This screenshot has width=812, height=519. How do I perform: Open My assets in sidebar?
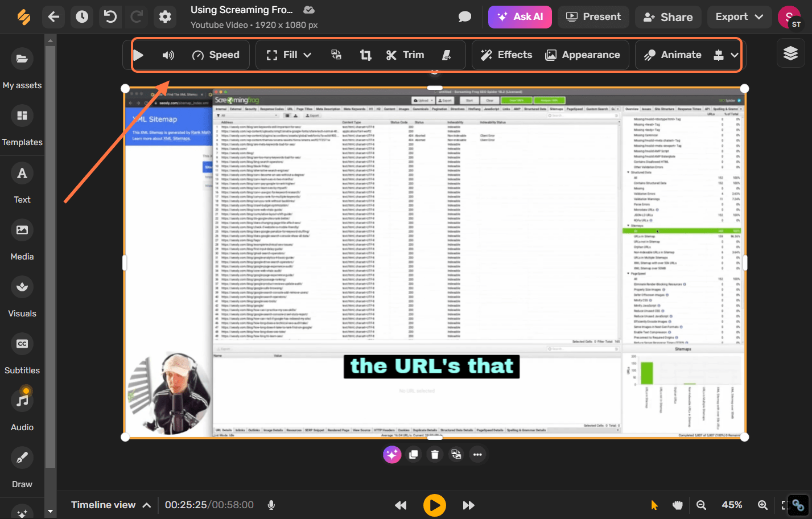(x=22, y=68)
